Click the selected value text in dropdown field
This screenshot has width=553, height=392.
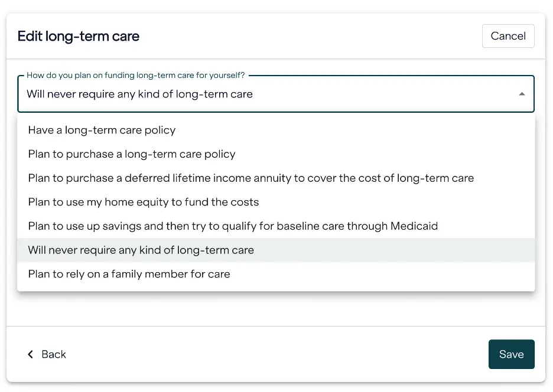(x=139, y=94)
